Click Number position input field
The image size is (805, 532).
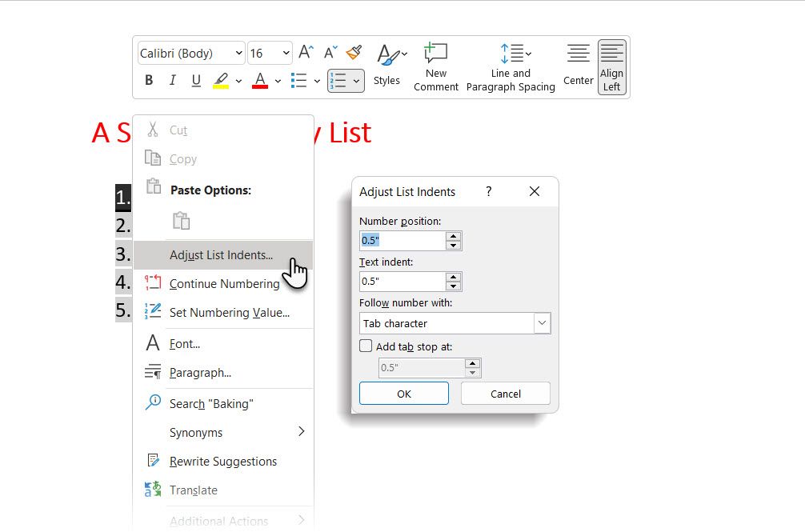pos(402,241)
